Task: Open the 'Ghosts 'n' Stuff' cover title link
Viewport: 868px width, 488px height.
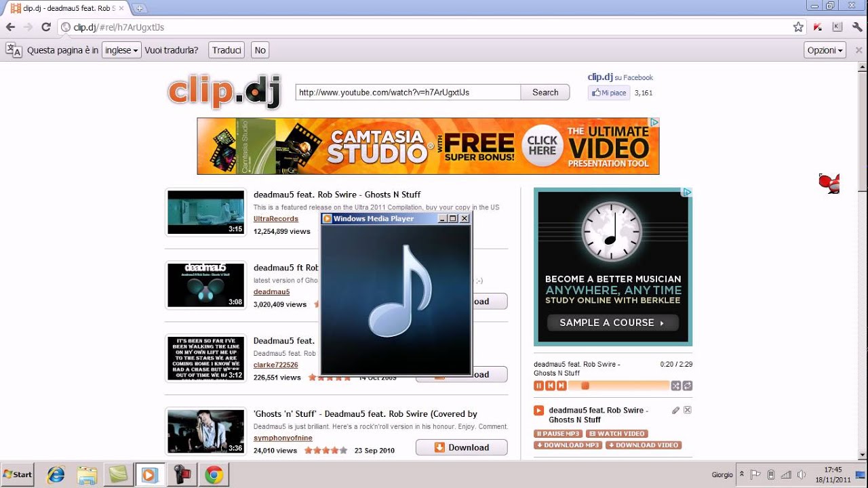Action: pyautogui.click(x=366, y=413)
